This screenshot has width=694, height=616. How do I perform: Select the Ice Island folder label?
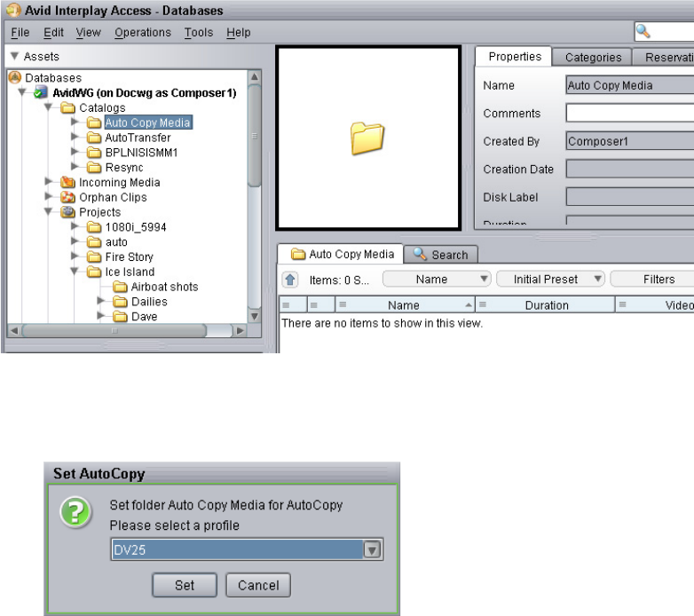[130, 272]
